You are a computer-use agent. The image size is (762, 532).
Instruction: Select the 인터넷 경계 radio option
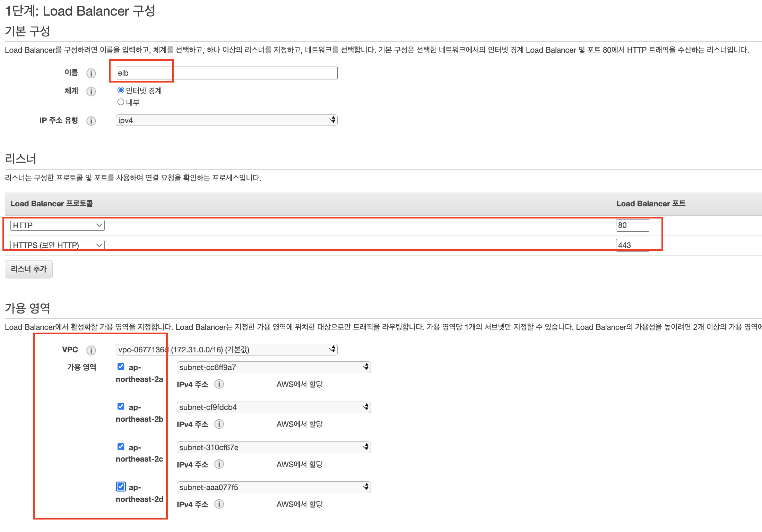click(x=121, y=90)
